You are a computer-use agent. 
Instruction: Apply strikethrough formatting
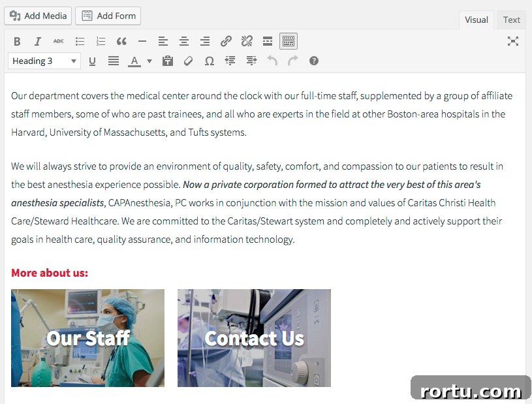(x=58, y=41)
